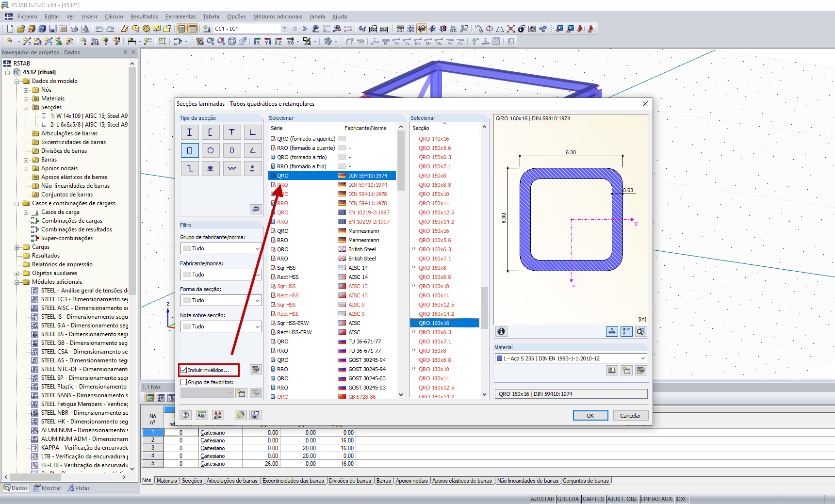Click the Cancelar button

point(630,416)
